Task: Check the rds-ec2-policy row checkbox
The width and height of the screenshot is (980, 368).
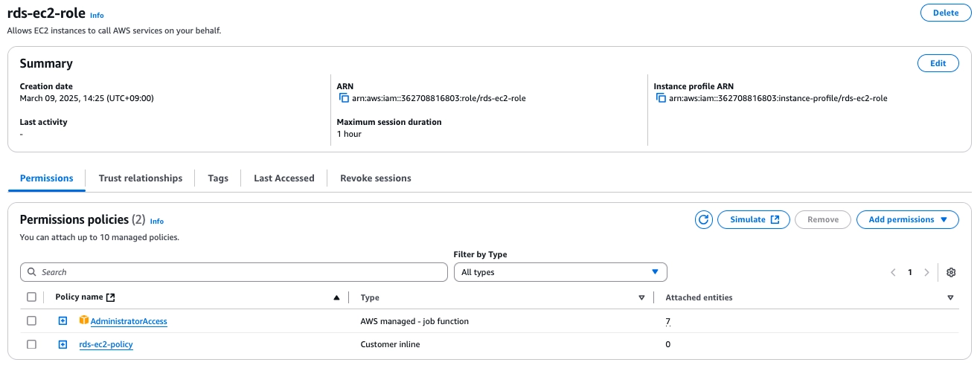Action: pos(31,344)
